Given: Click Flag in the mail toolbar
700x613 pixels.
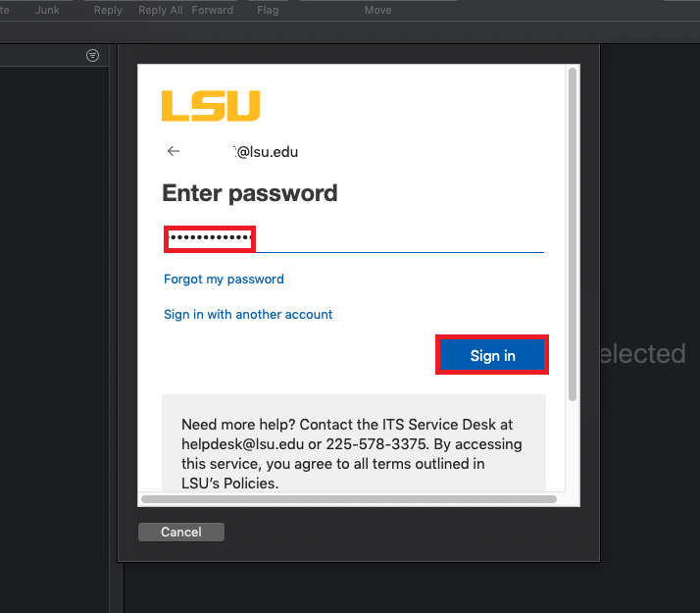Looking at the screenshot, I should [268, 10].
